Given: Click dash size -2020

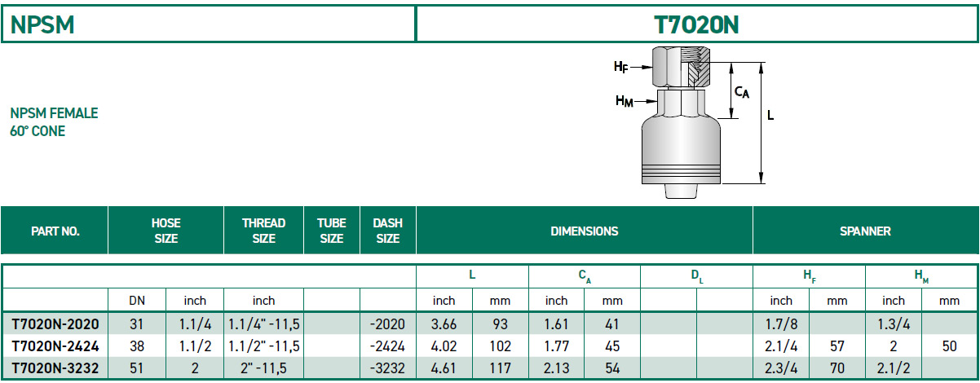Looking at the screenshot, I should 387,324.
